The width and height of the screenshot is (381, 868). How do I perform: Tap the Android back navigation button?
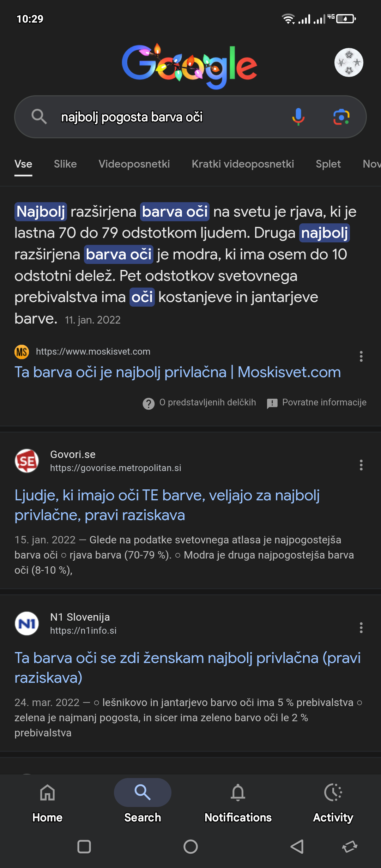(x=297, y=846)
